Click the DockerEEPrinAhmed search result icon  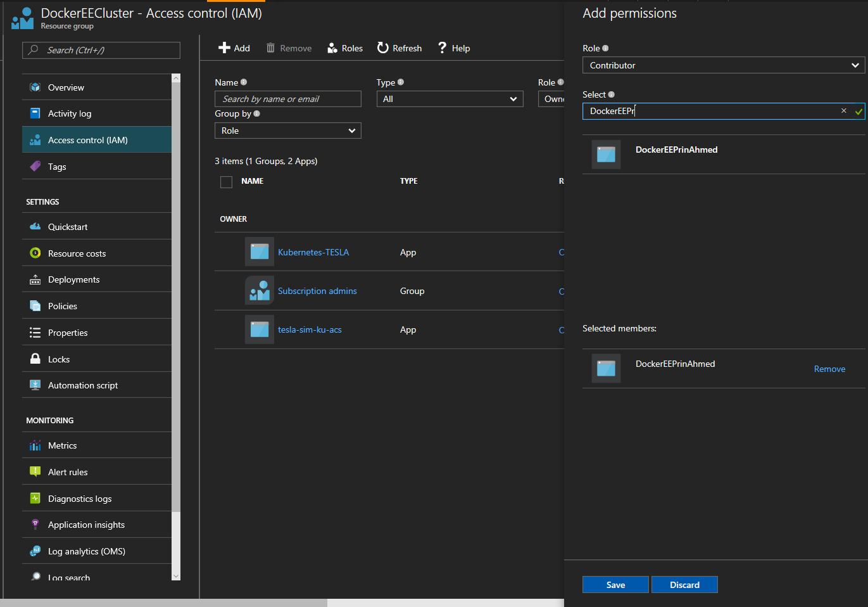[x=606, y=154]
